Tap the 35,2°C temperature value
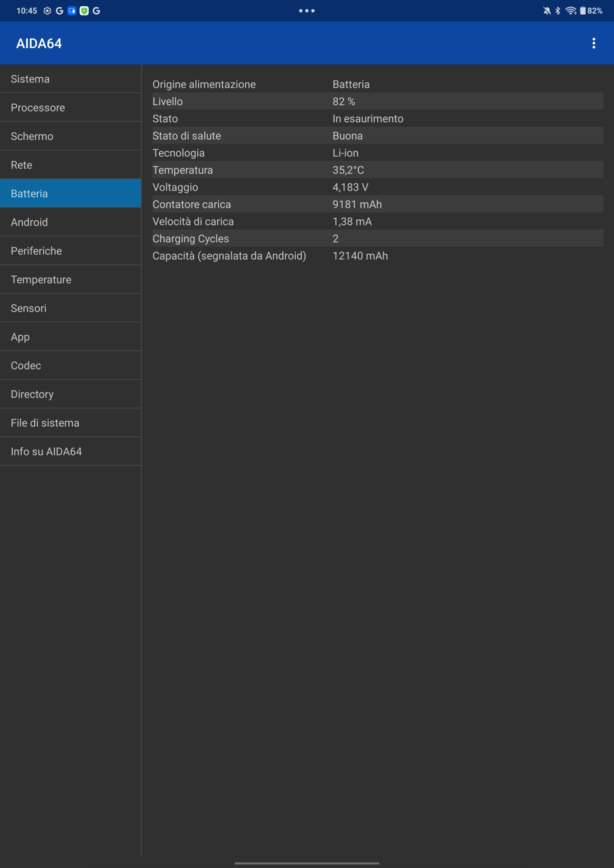 [x=348, y=170]
